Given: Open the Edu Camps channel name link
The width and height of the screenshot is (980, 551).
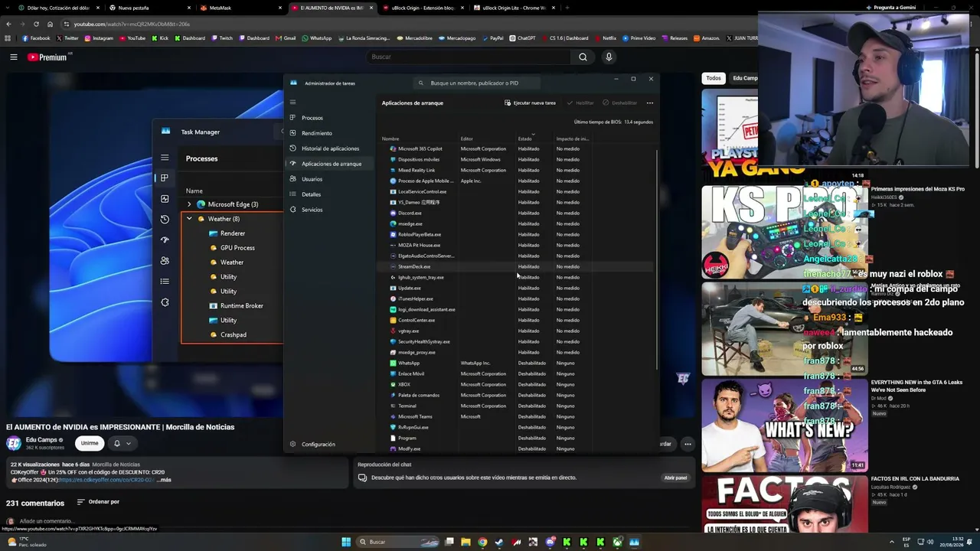Looking at the screenshot, I should click(41, 440).
